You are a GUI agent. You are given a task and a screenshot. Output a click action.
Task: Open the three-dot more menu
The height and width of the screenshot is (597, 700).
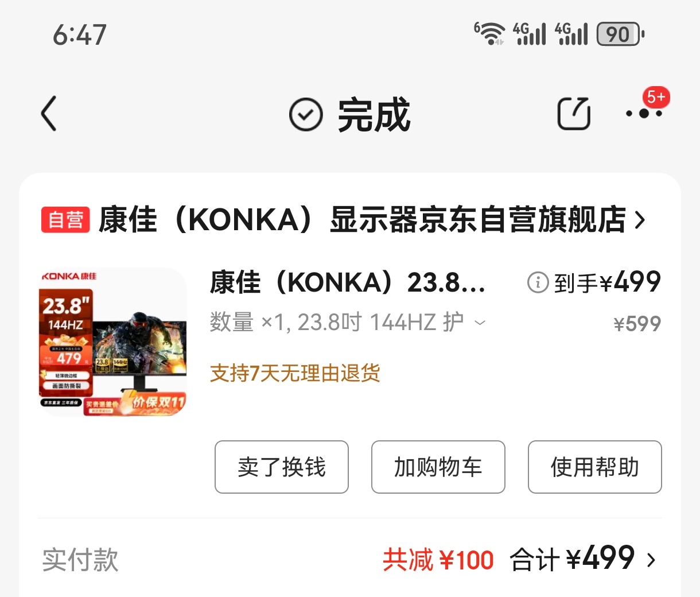coord(644,114)
